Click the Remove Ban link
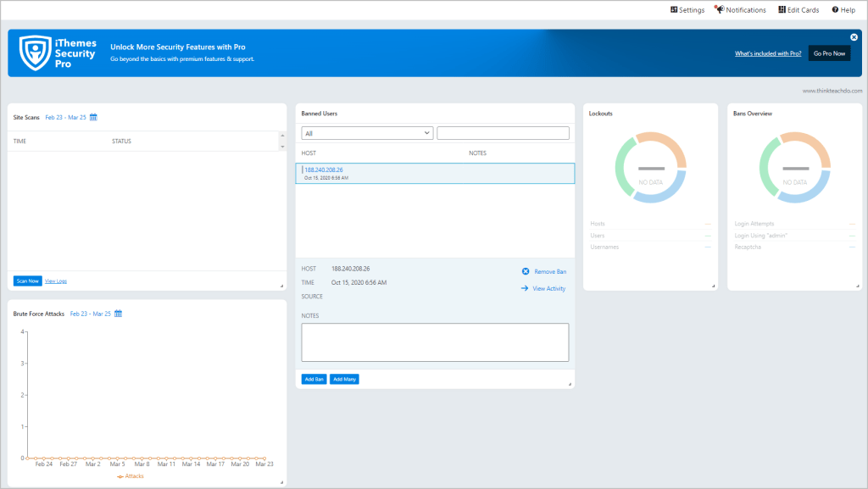868x489 pixels. (550, 271)
